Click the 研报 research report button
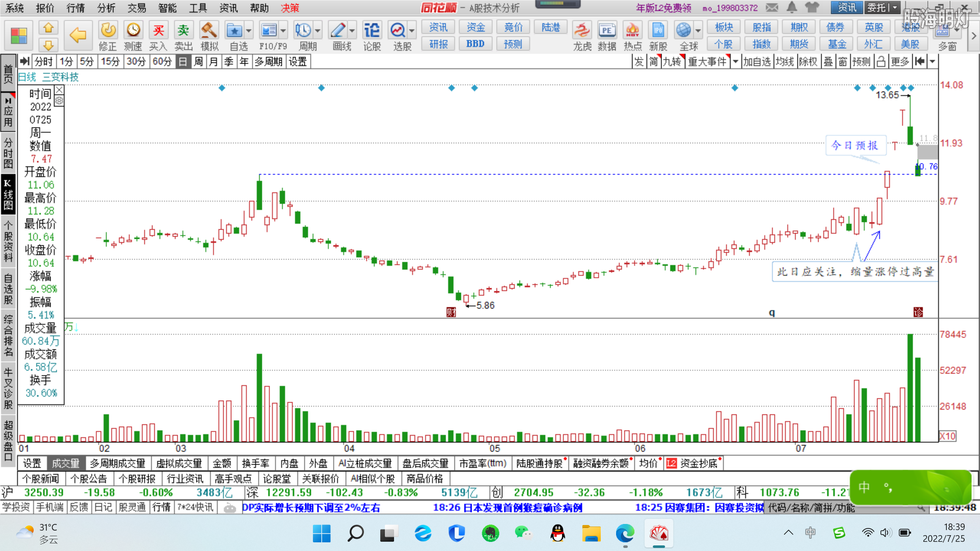This screenshot has height=551, width=980. point(438,44)
